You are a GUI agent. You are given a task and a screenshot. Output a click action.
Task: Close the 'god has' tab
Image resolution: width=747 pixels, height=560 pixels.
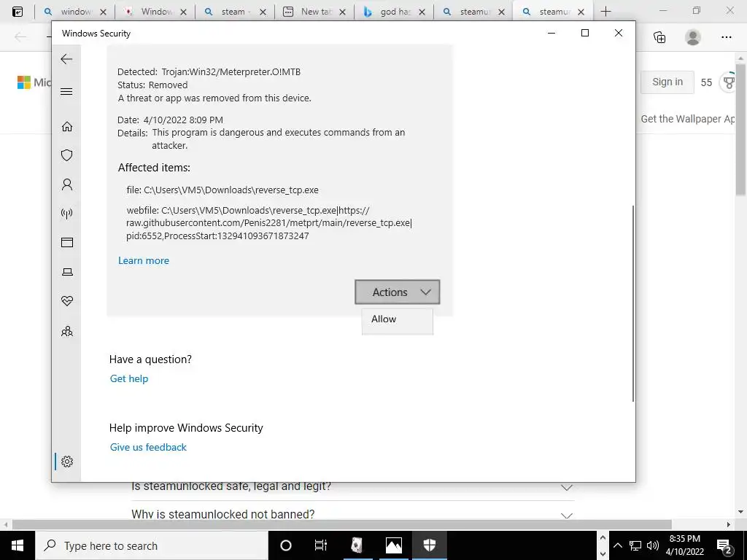coord(422,12)
